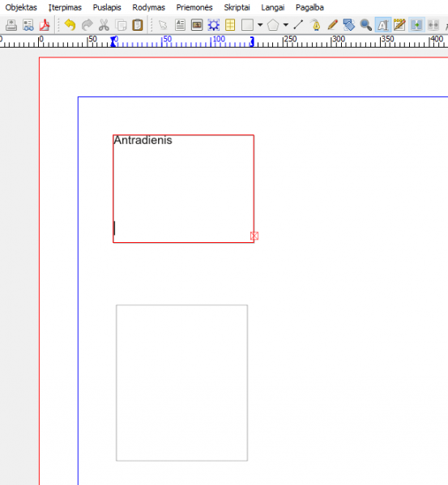Image resolution: width=448 pixels, height=485 pixels.
Task: Toggle the Edit Contents of Frame tool
Action: [x=382, y=25]
